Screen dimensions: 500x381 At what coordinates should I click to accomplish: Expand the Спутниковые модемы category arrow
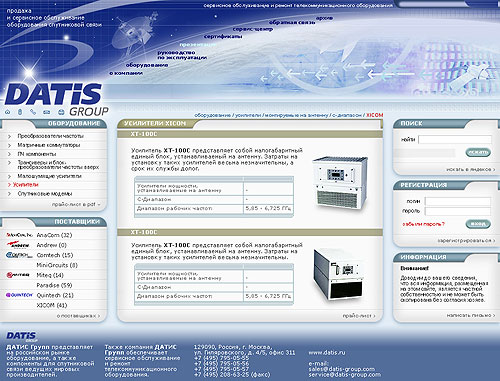point(10,194)
